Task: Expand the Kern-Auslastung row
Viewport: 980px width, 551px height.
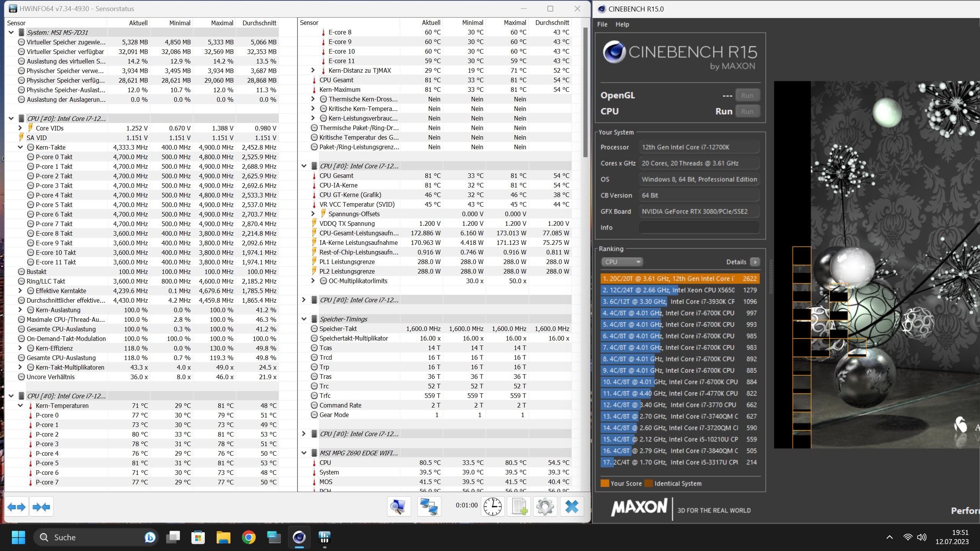Action: (20, 310)
